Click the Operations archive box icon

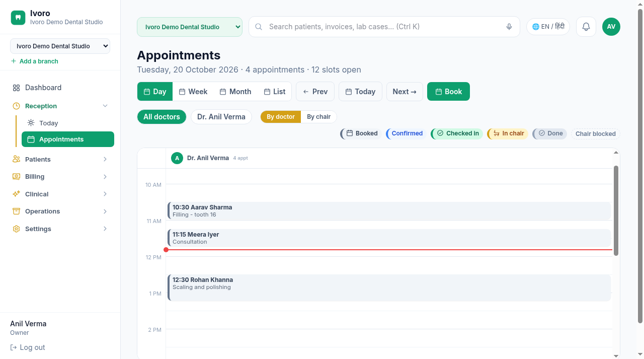click(16, 211)
